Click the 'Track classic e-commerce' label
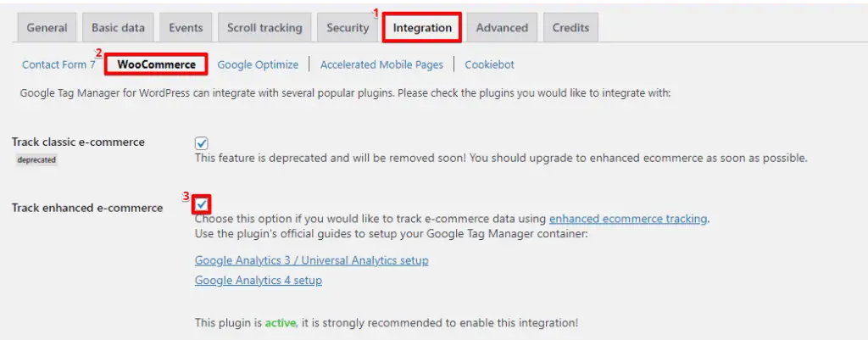This screenshot has width=868, height=340. tap(78, 142)
